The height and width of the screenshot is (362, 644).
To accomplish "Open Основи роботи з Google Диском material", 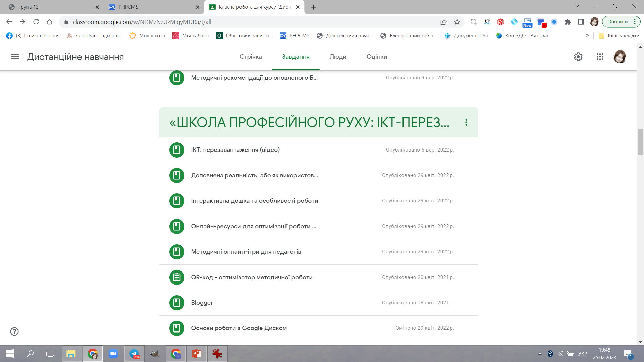I will click(238, 328).
